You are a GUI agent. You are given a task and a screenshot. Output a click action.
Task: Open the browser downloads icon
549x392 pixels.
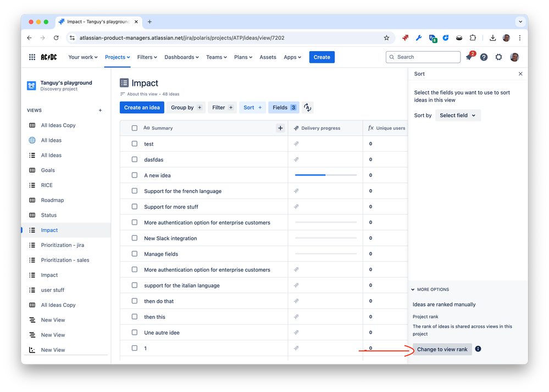[492, 38]
